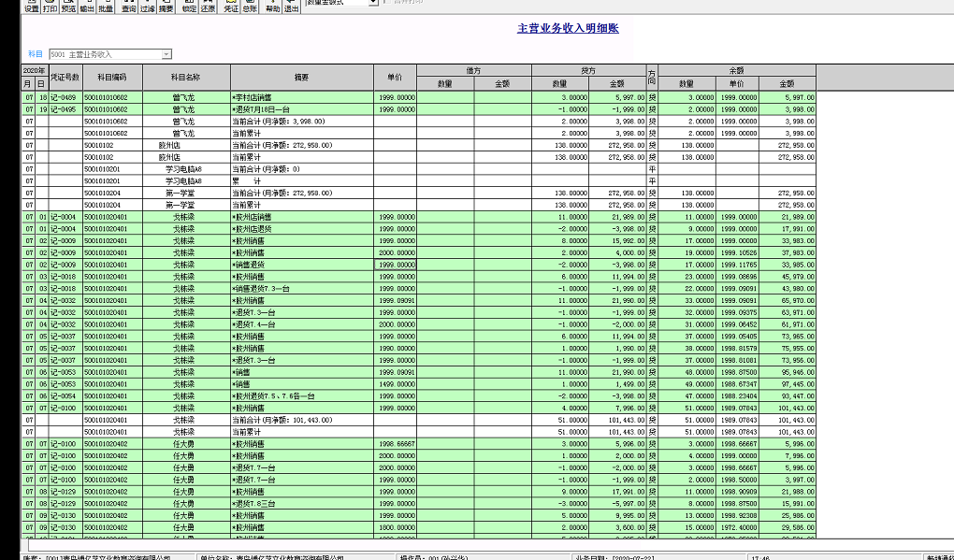Select summary cell *退货7.8三台
The image size is (954, 560).
[x=302, y=504]
